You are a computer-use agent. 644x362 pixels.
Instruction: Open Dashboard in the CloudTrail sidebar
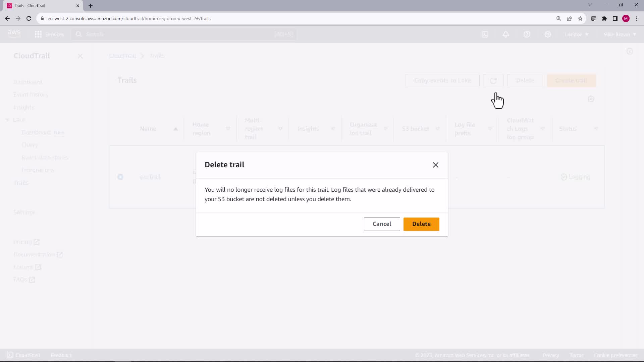coord(28,82)
